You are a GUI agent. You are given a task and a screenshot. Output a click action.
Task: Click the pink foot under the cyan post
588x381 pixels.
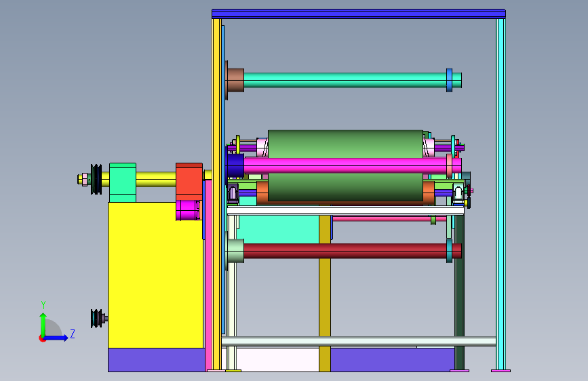tap(501, 371)
